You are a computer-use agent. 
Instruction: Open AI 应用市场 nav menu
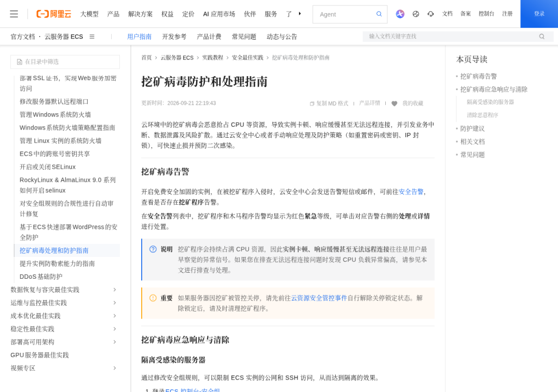click(219, 14)
